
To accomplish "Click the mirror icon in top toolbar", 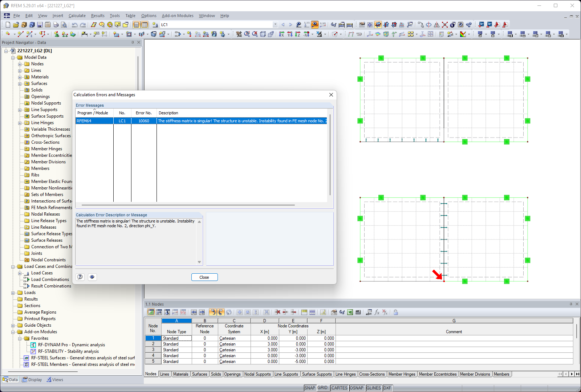I will coord(437,25).
